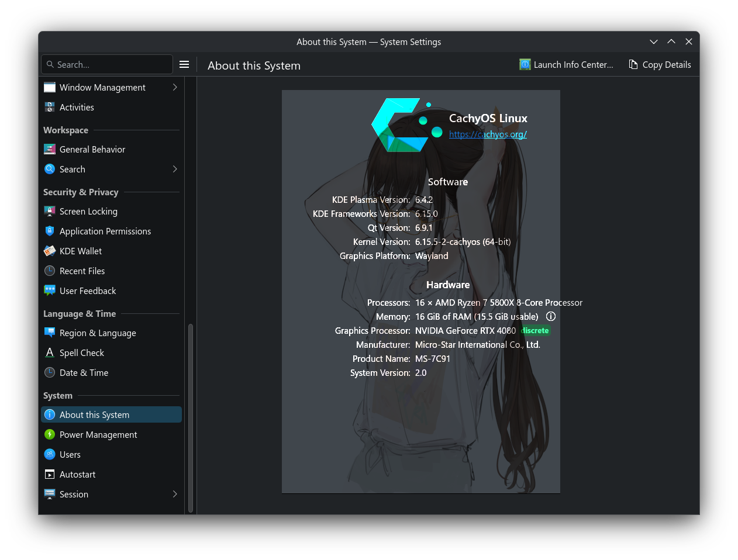Viewport: 738px width, 560px height.
Task: Click the Screen Locking icon
Action: 50,211
